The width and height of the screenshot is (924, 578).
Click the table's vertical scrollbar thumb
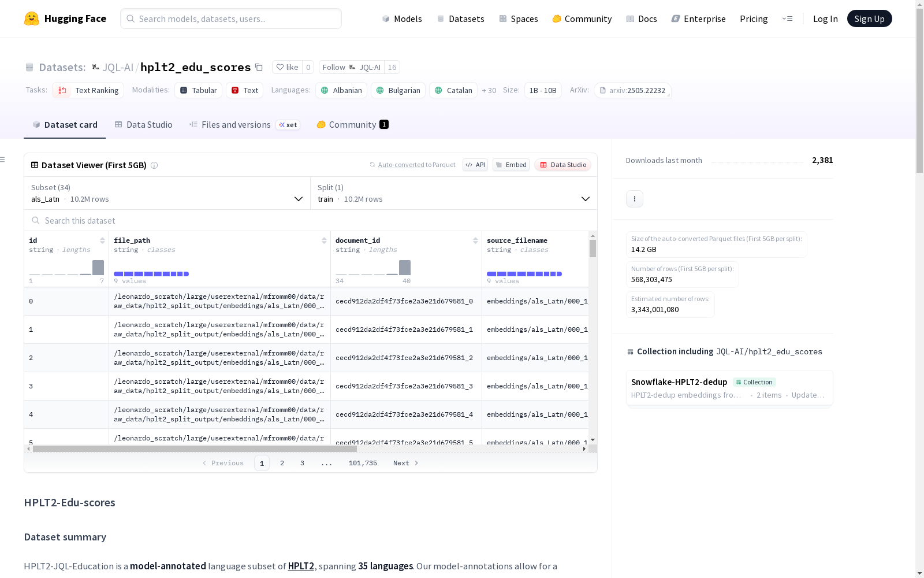[x=593, y=249]
